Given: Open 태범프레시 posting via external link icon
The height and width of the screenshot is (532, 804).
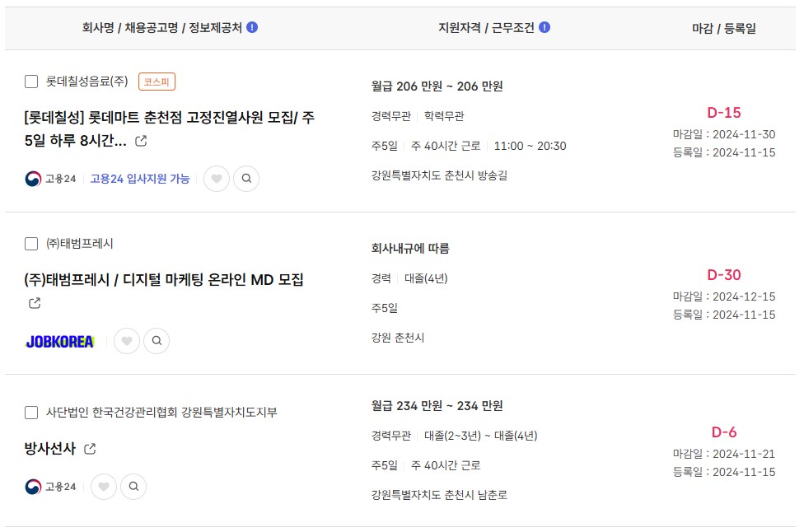Looking at the screenshot, I should tap(35, 303).
